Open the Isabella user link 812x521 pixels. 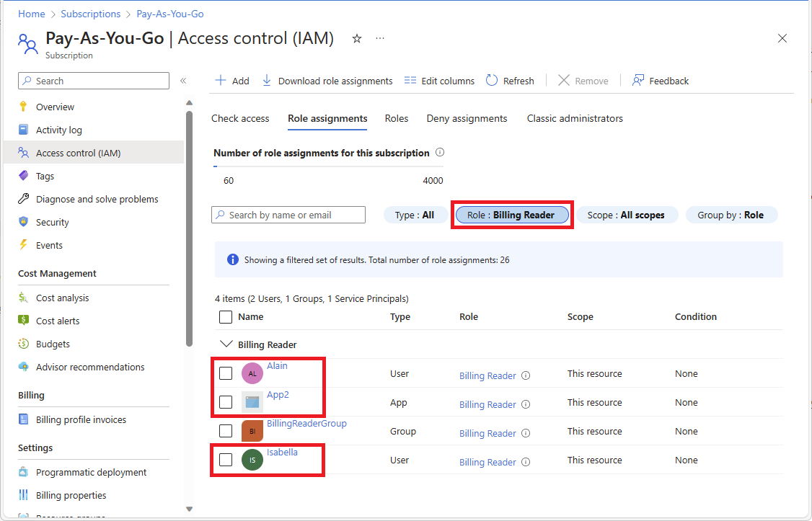[282, 453]
